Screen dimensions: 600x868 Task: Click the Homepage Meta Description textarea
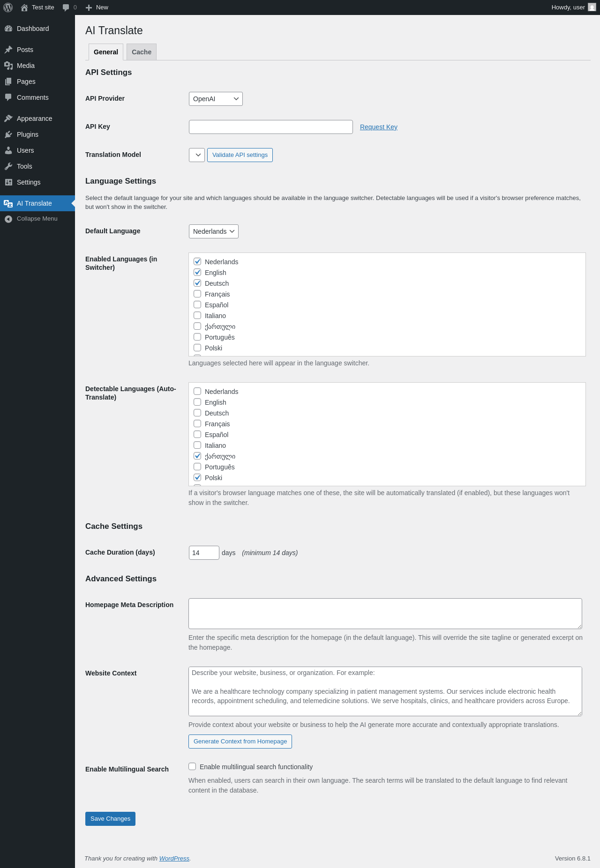[385, 614]
